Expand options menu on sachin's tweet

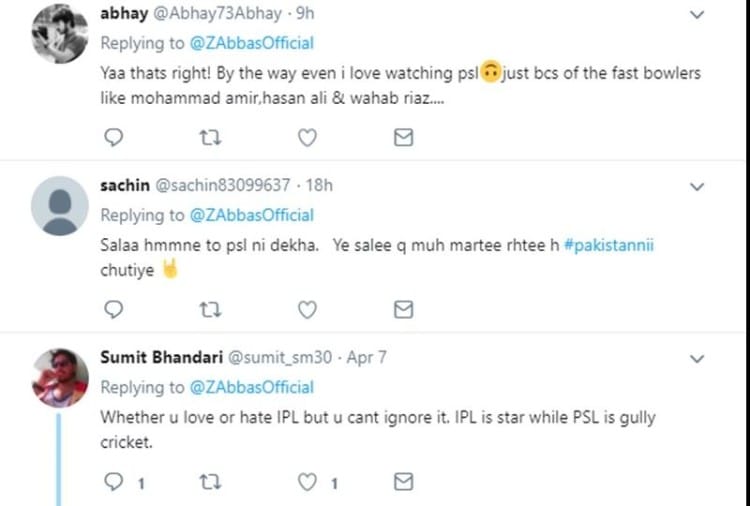698,187
